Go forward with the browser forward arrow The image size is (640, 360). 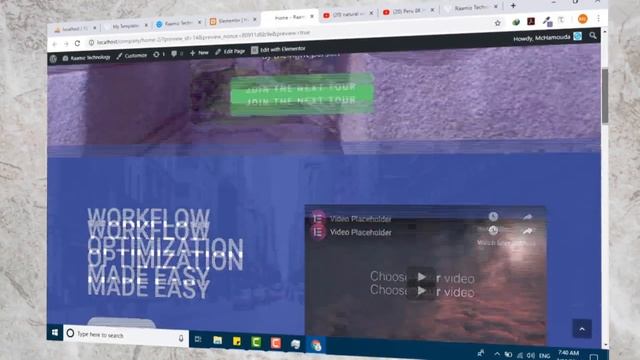click(x=66, y=44)
